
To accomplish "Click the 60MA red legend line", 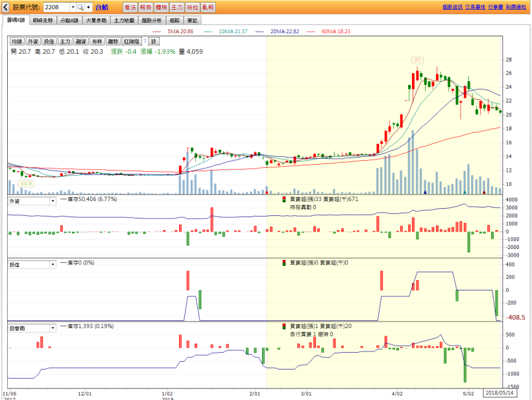I will 309,31.
